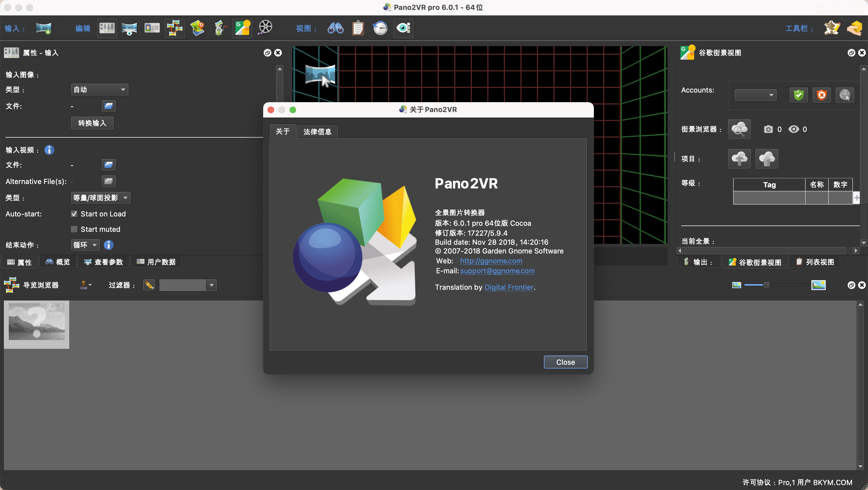
Task: Browse for input image file
Action: (x=109, y=106)
